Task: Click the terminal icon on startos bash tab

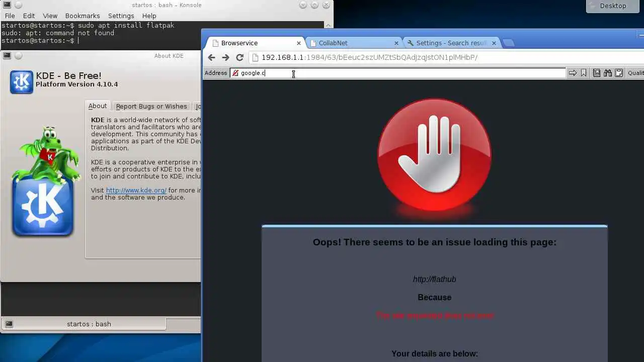Action: coord(9,324)
